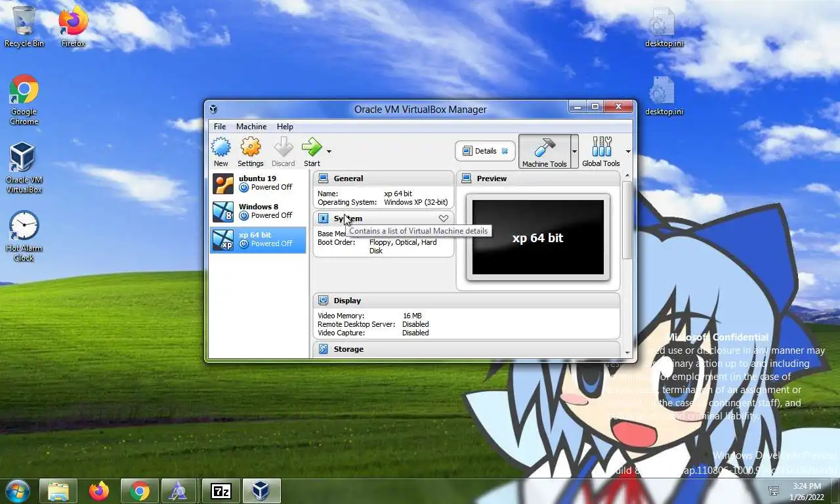Select the Global Tools button

[600, 152]
